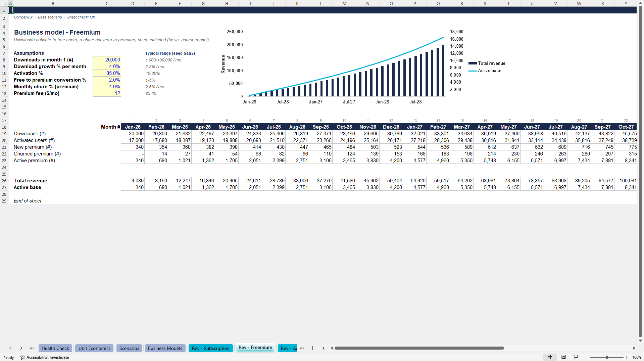Click the 'Total revenue' row label
The height and width of the screenshot is (361, 644).
[x=30, y=181]
